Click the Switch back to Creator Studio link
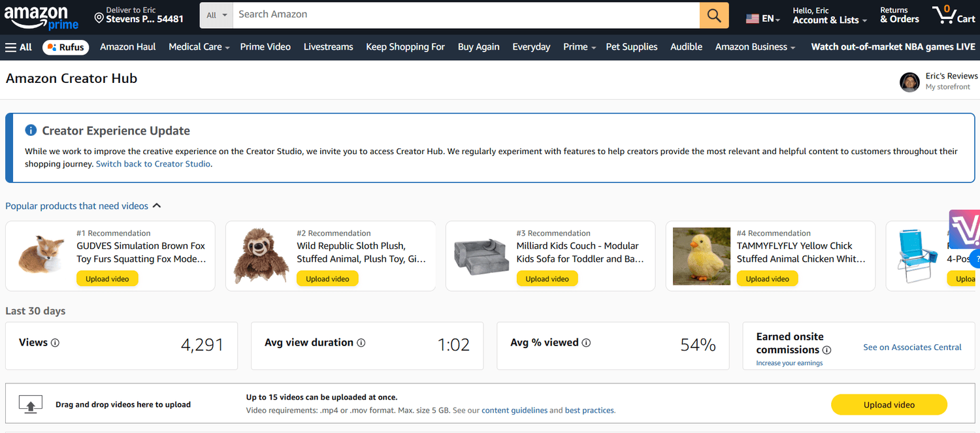This screenshot has width=980, height=433. (x=153, y=164)
